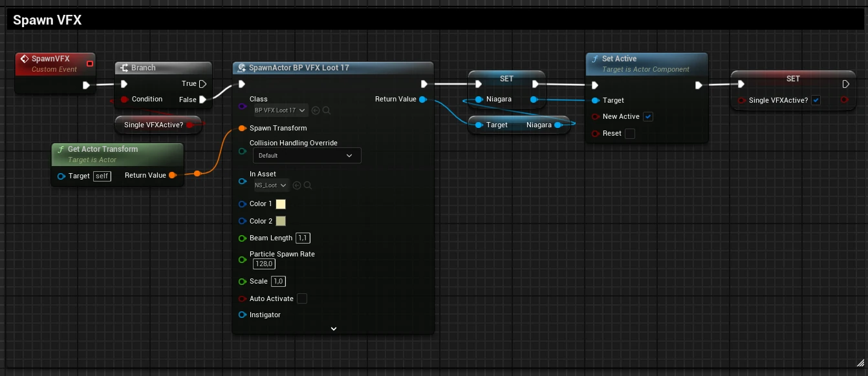This screenshot has height=376, width=868.
Task: Open Color 1 swatch picker
Action: point(281,204)
